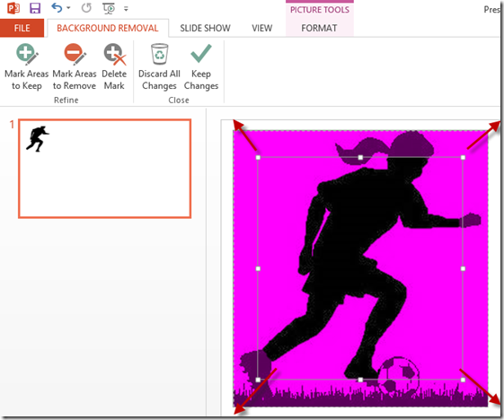Switch to the SLIDE SHOW tab
This screenshot has height=420, width=504.
pyautogui.click(x=205, y=28)
